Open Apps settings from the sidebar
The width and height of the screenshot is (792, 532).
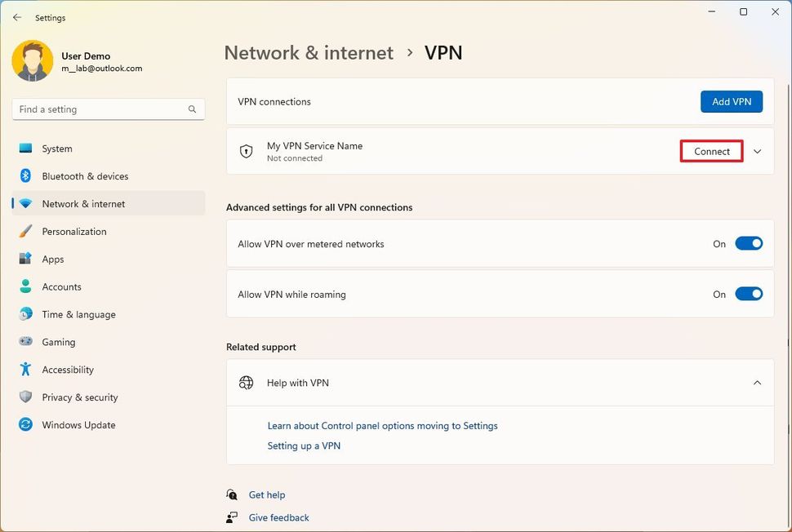pos(53,259)
